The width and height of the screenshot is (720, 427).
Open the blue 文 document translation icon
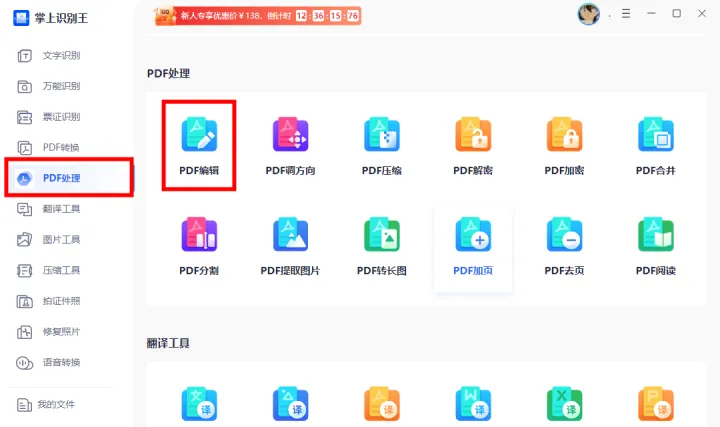(x=199, y=404)
